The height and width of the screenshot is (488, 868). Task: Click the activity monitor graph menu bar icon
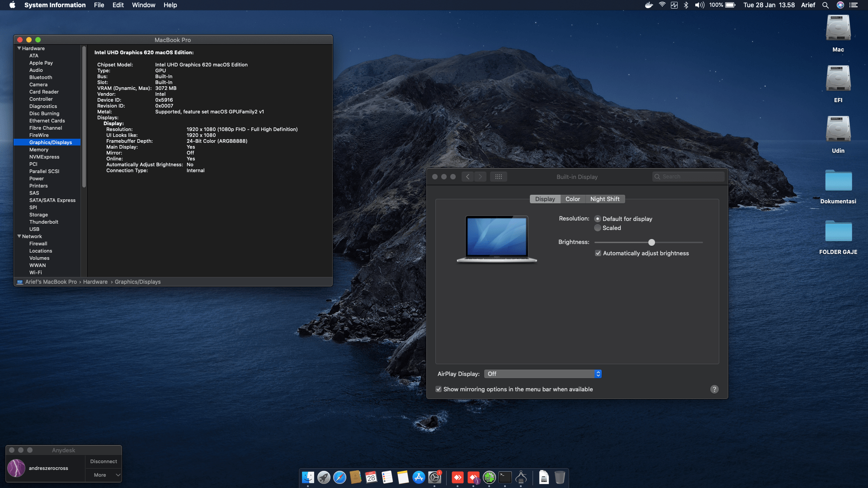coord(674,5)
